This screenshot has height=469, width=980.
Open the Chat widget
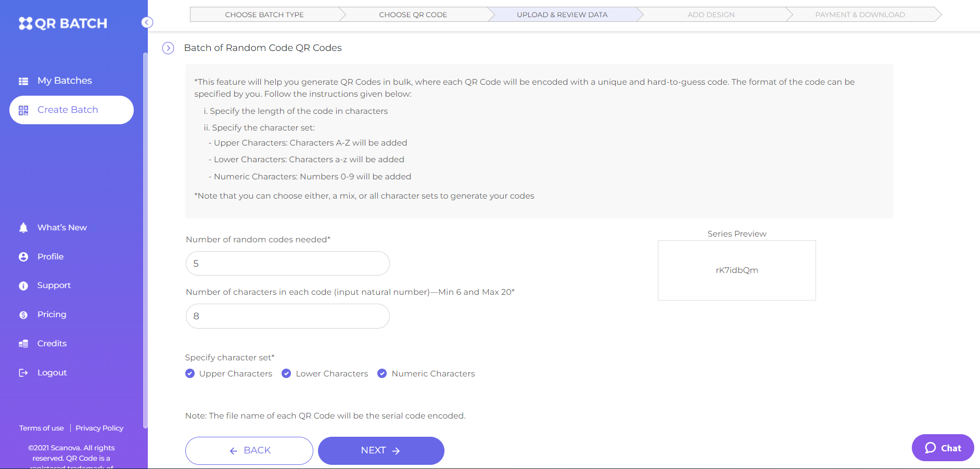[943, 448]
